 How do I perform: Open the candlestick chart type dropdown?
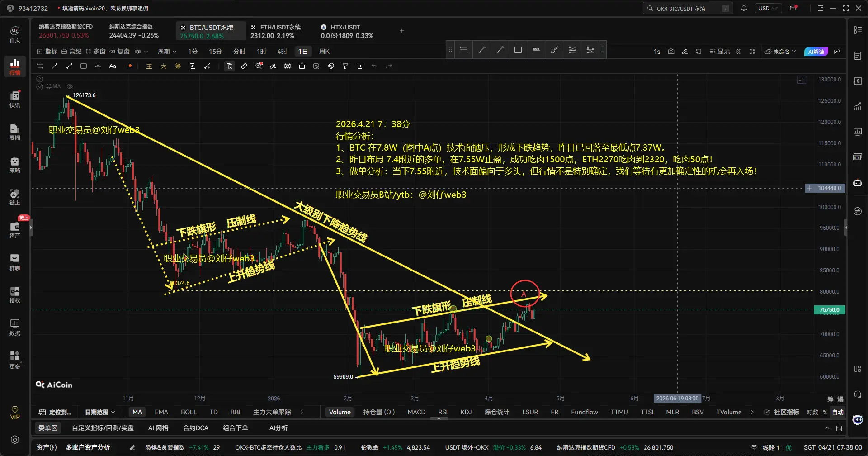point(141,52)
